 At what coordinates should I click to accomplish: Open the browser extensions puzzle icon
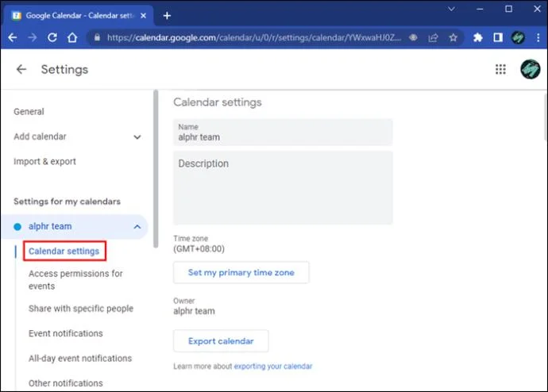pyautogui.click(x=478, y=37)
